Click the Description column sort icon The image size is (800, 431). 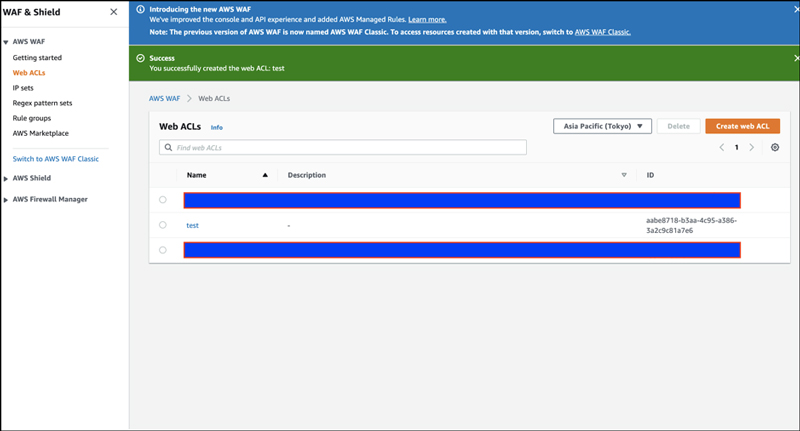[624, 175]
